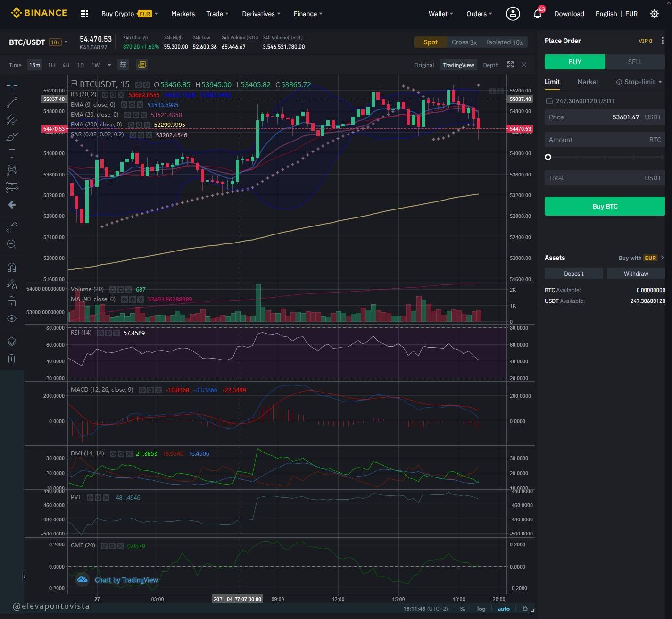Select the 1H time interval

[x=51, y=65]
